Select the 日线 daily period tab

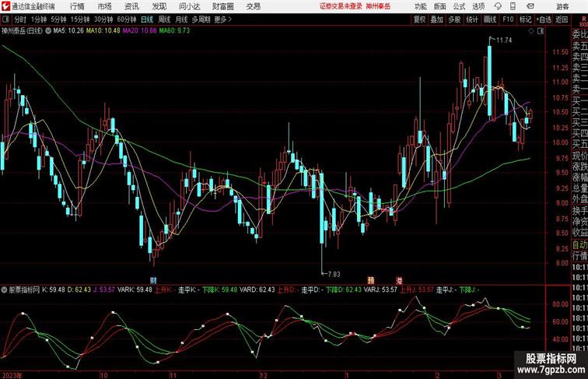tap(147, 19)
